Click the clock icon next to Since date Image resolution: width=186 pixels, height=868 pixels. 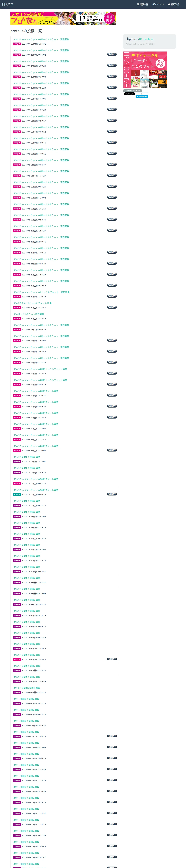coord(127,44)
